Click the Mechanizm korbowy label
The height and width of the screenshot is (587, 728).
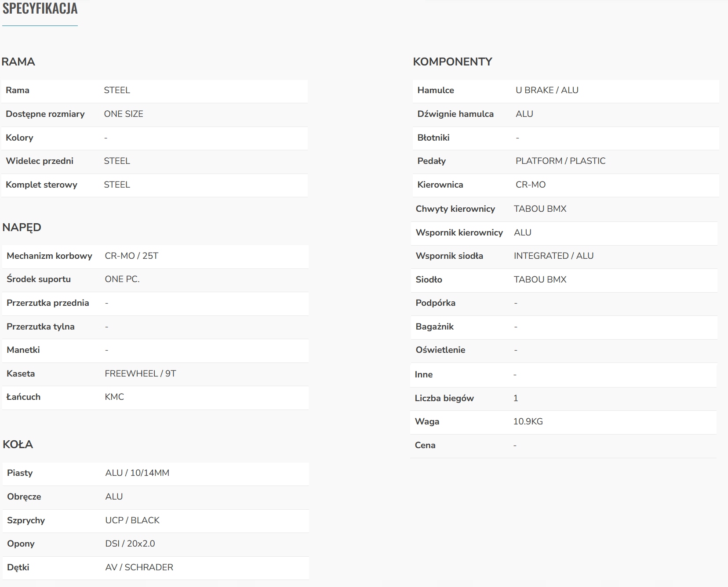[x=49, y=256]
